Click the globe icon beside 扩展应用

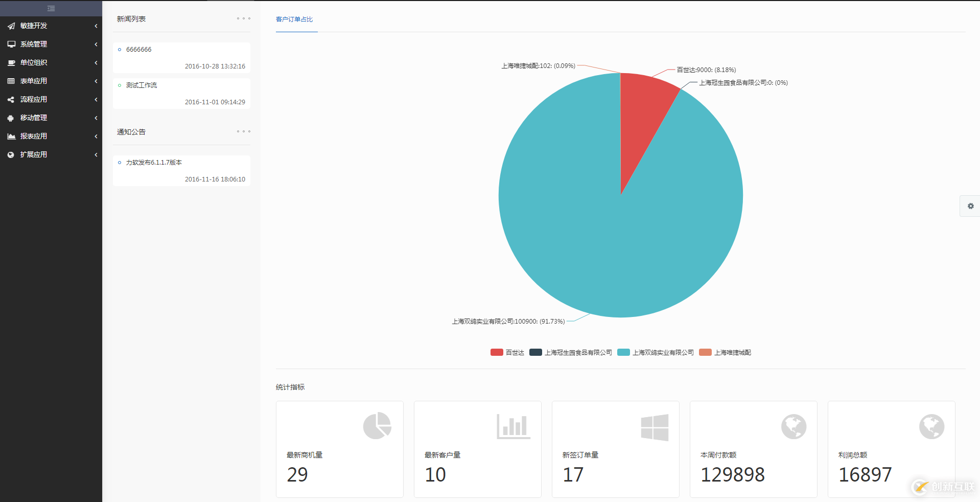(11, 155)
